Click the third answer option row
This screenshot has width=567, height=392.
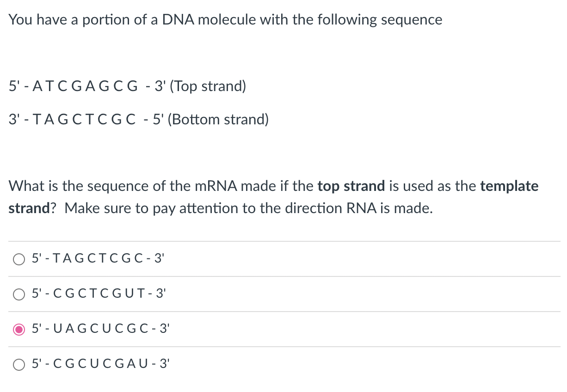tap(185, 329)
